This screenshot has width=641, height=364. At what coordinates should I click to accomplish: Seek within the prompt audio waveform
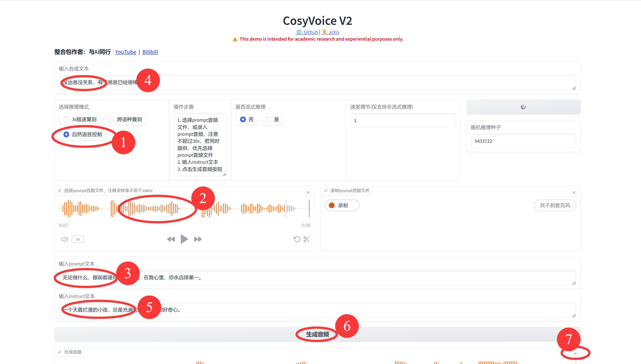184,208
